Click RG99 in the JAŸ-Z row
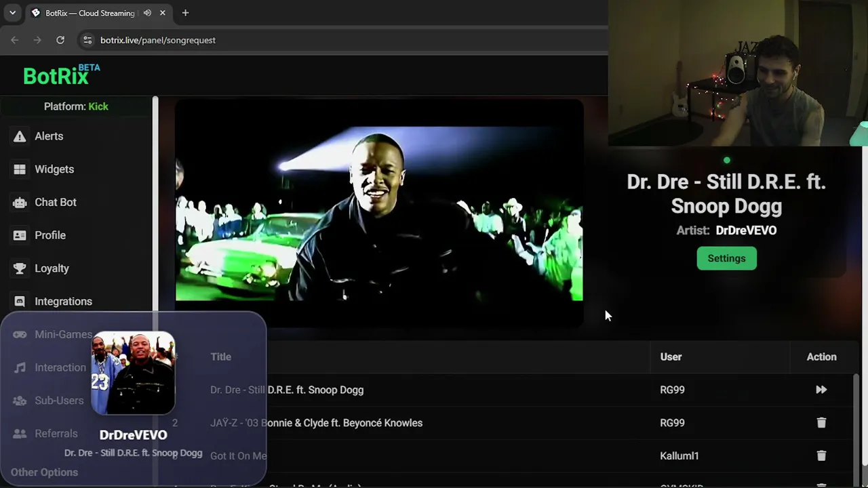The image size is (868, 488). 672,423
